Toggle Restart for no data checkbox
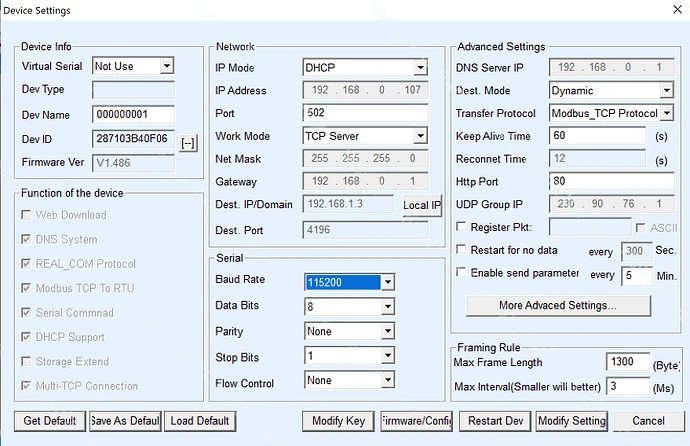 [x=461, y=250]
